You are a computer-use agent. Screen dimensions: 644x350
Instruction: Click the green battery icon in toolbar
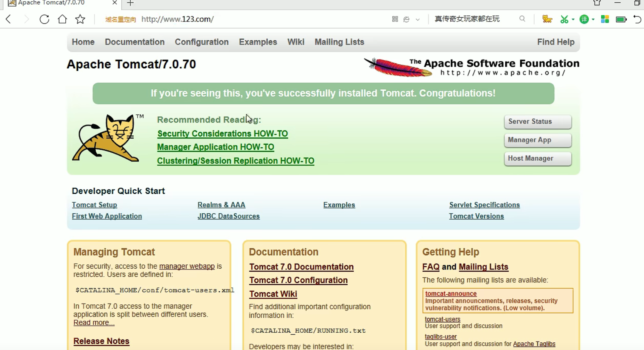coord(621,19)
